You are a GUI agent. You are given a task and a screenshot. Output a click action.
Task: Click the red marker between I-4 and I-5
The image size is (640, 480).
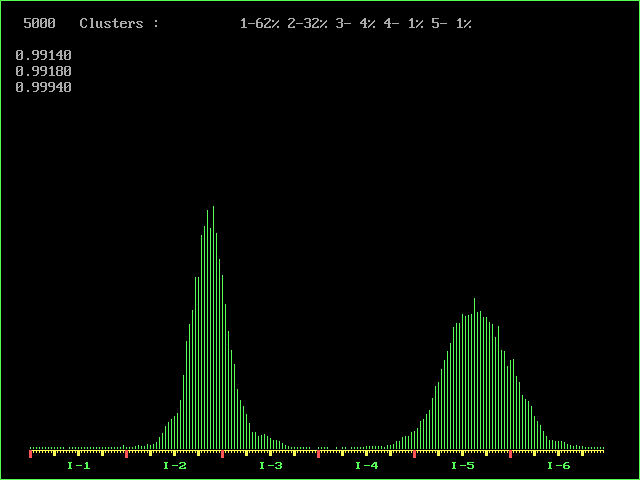click(414, 454)
